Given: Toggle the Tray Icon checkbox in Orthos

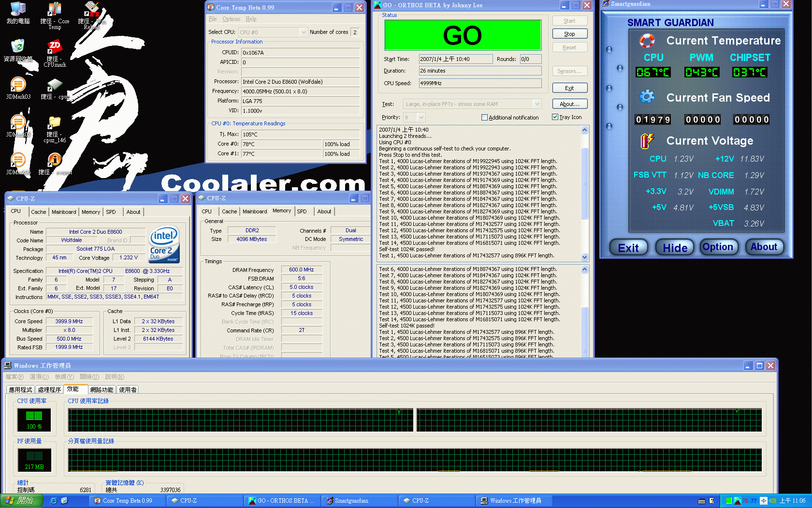Looking at the screenshot, I should click(555, 117).
